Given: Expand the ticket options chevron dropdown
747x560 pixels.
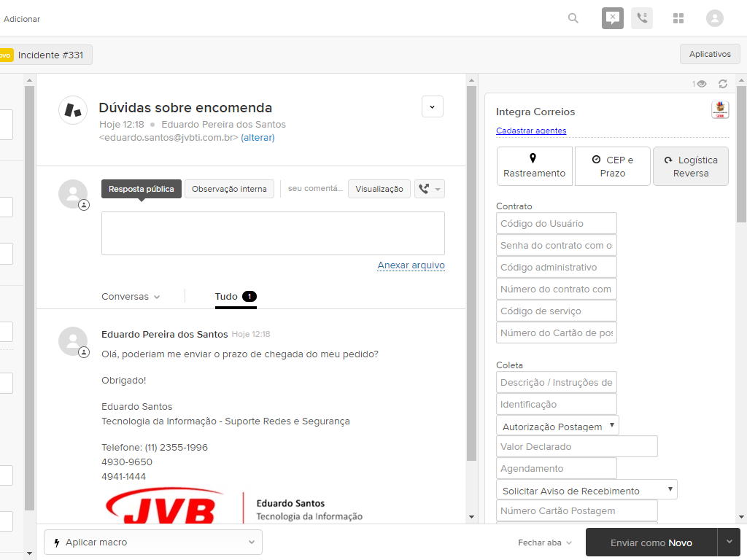Looking at the screenshot, I should pyautogui.click(x=433, y=106).
